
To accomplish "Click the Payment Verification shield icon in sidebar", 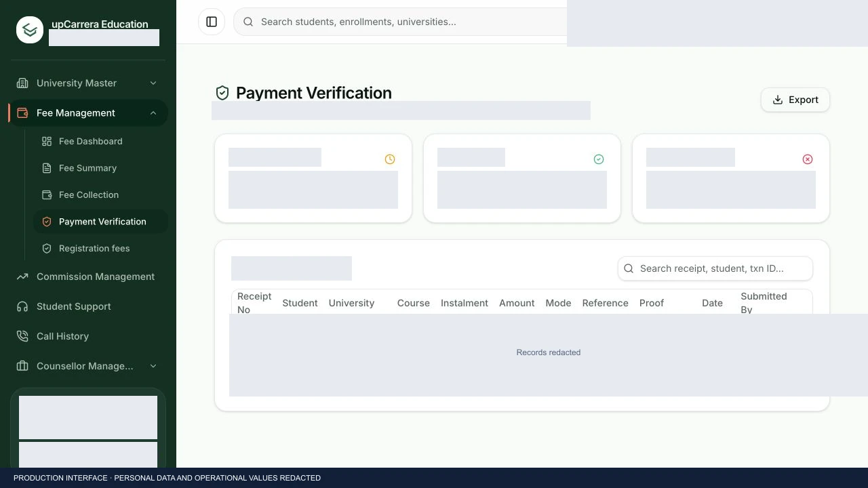I will [x=47, y=222].
